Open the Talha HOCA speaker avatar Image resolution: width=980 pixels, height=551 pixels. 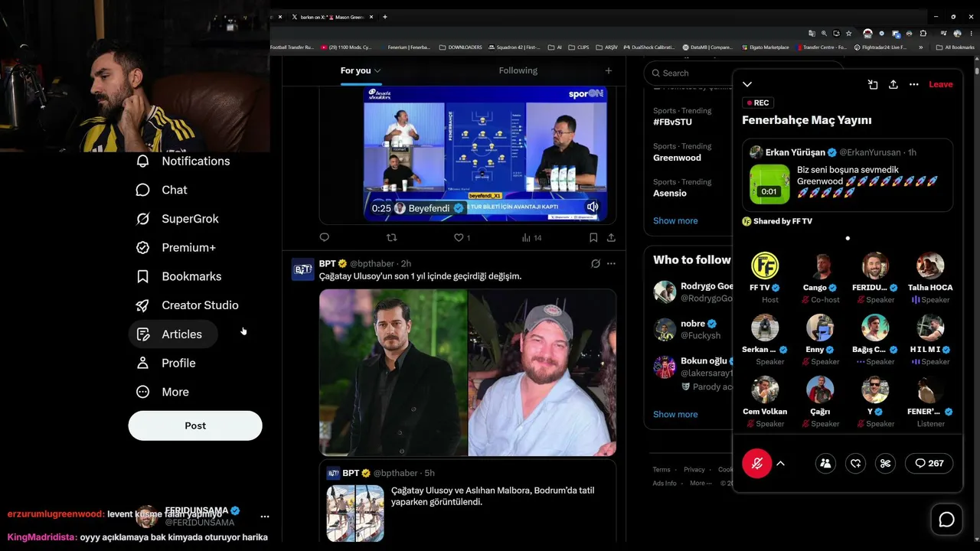930,266
